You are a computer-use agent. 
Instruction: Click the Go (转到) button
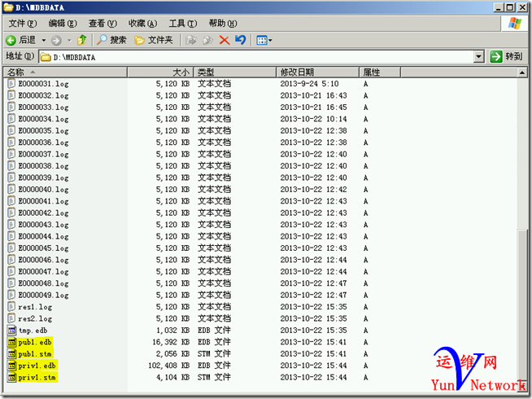click(506, 56)
